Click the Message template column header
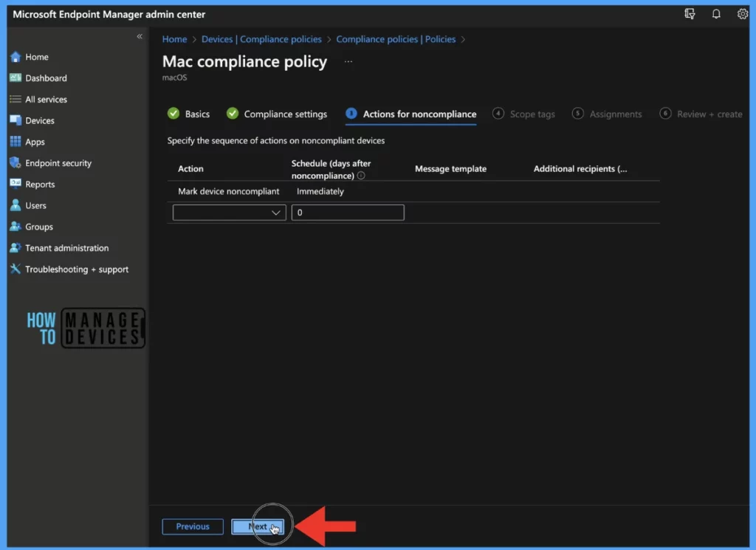Screen dimensions: 756x550 tap(451, 169)
